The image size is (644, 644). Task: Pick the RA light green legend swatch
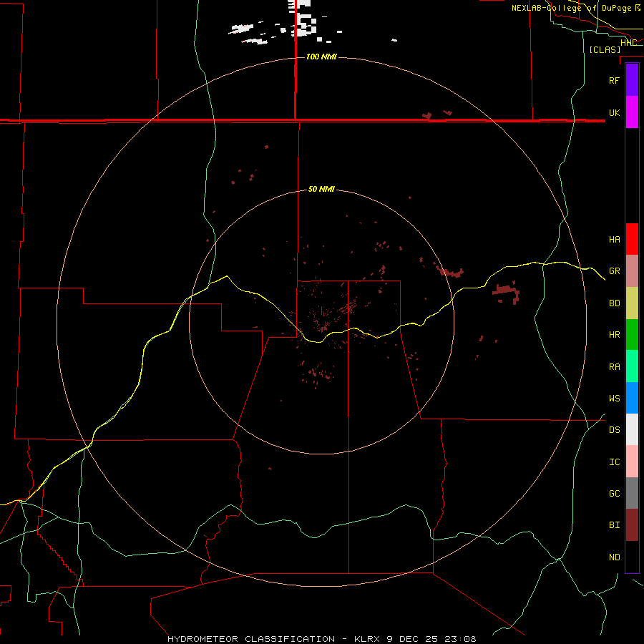[x=632, y=366]
